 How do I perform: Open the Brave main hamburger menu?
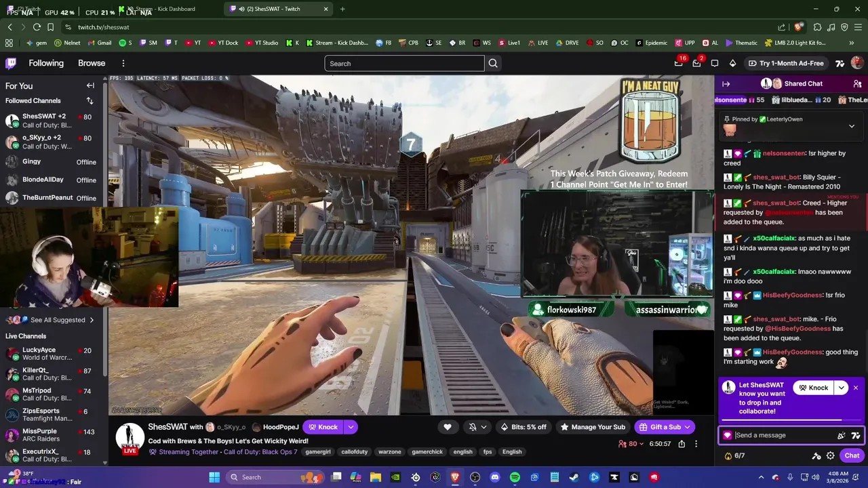point(858,27)
